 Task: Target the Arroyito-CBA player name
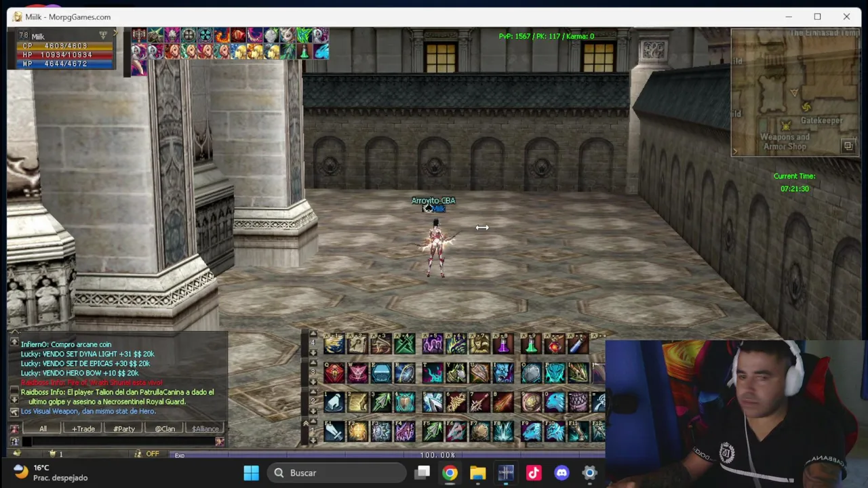coord(433,201)
